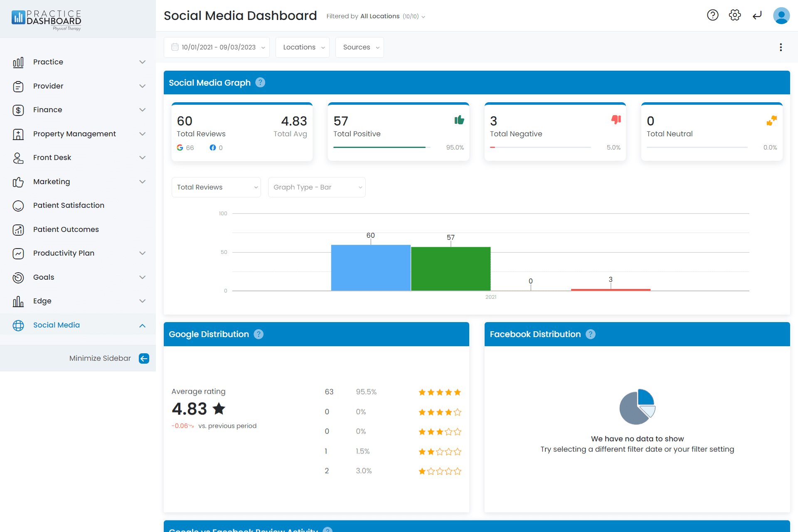
Task: Click the 4.83 average rating value
Action: click(x=190, y=409)
